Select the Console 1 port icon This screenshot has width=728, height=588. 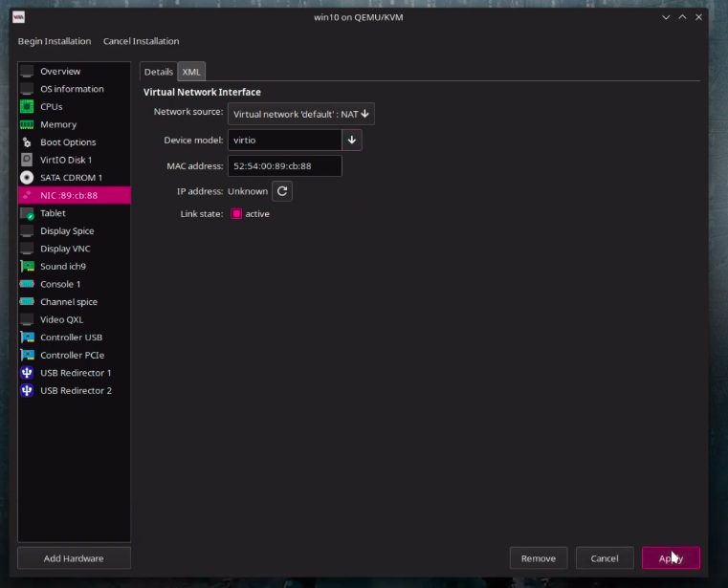[27, 284]
